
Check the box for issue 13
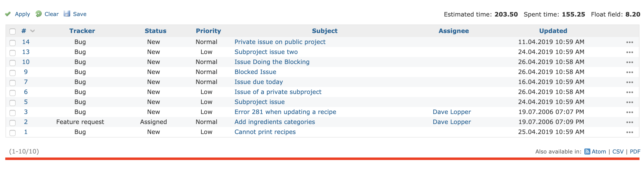pyautogui.click(x=13, y=53)
